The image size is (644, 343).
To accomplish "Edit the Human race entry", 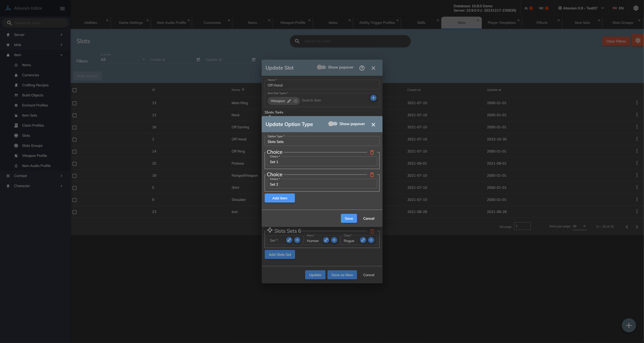I will pyautogui.click(x=326, y=240).
